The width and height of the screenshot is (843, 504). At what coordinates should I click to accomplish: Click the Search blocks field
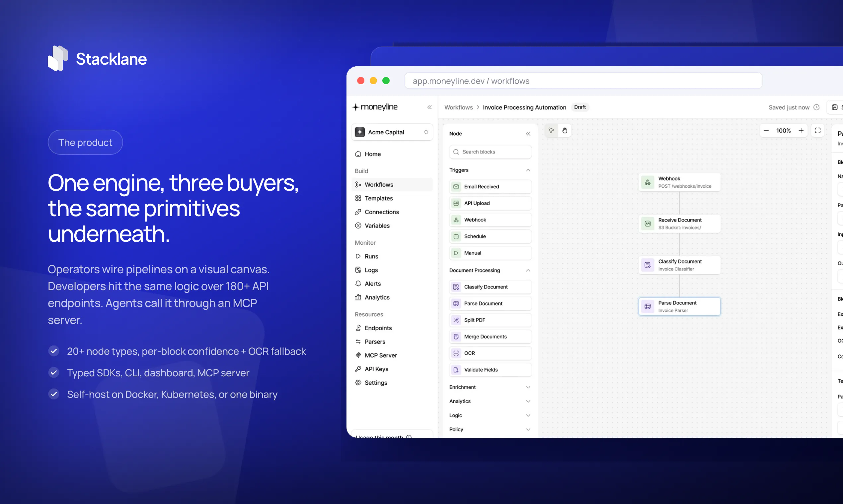pyautogui.click(x=490, y=152)
